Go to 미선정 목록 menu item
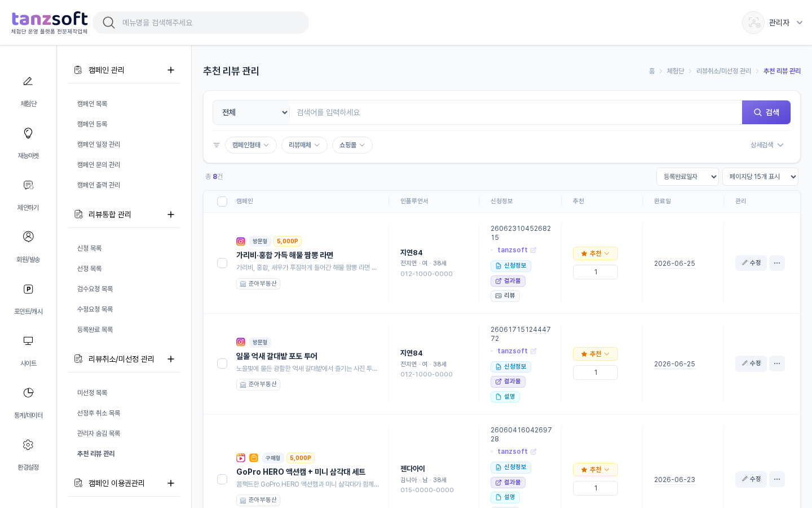The height and width of the screenshot is (508, 812). coord(92,393)
